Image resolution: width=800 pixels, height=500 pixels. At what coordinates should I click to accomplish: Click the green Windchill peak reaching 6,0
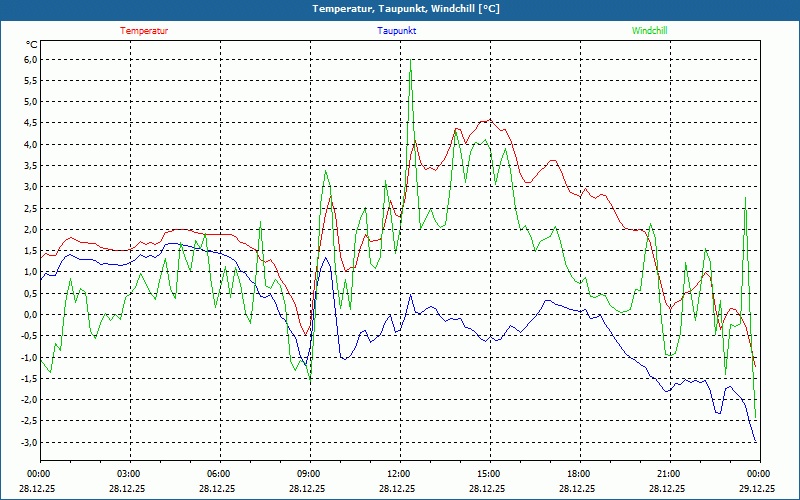point(411,62)
